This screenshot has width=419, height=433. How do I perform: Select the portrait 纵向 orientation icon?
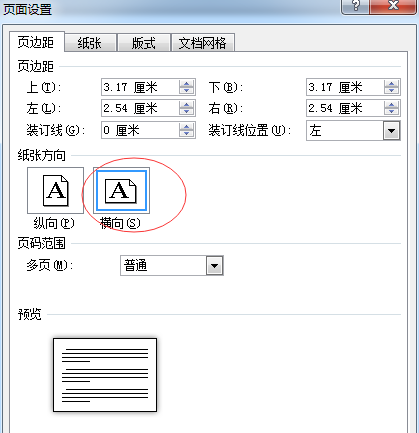click(x=55, y=190)
